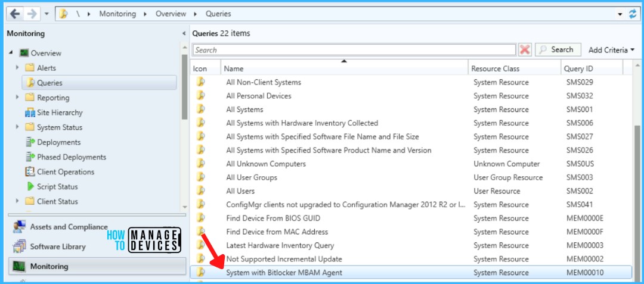Select the All Personal Devices query icon
Image resolution: width=644 pixels, height=284 pixels.
pos(200,95)
